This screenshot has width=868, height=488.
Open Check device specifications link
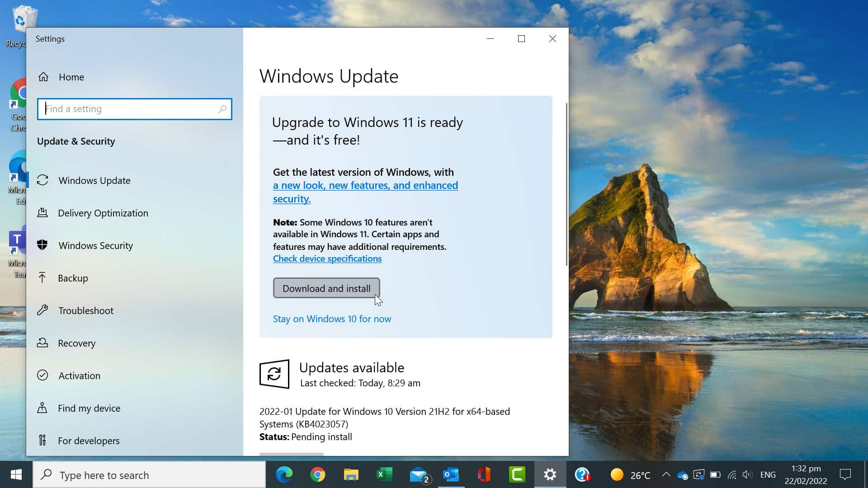[x=327, y=258]
